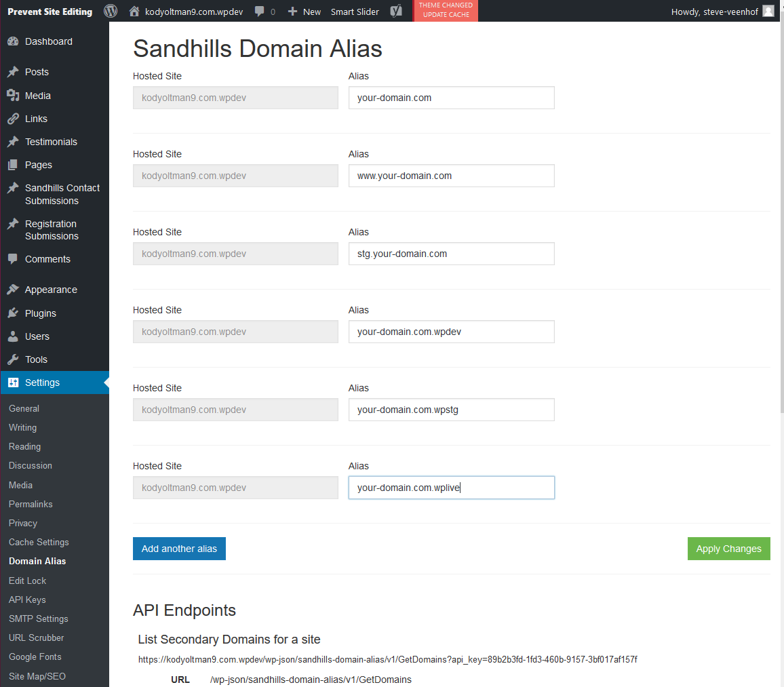784x687 pixels.
Task: Select Reading settings submenu
Action: pos(24,446)
